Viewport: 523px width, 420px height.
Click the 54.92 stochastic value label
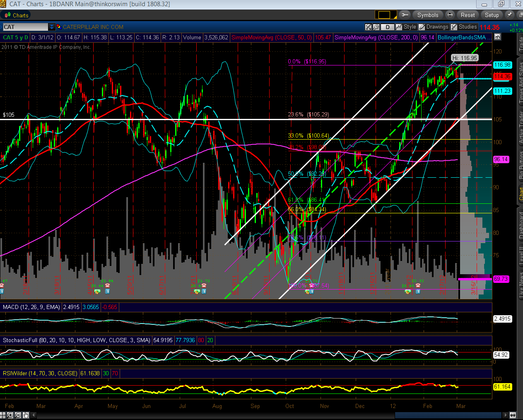coord(501,355)
